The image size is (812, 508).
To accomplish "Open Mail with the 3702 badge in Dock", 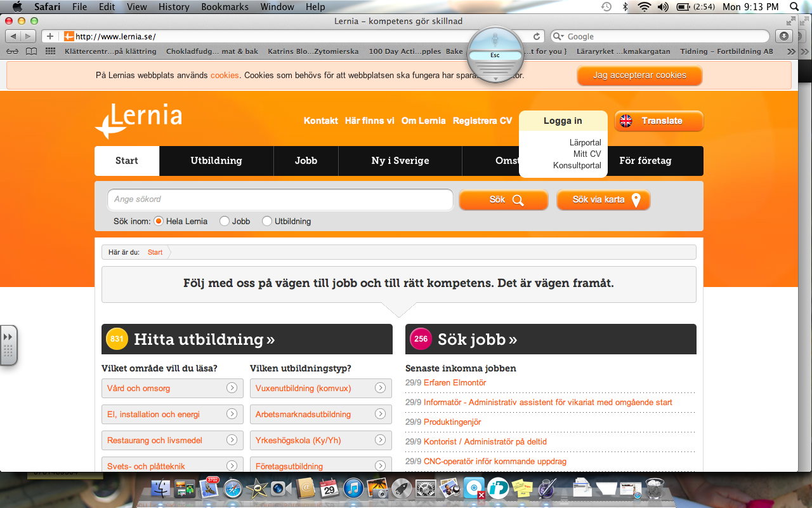I will pyautogui.click(x=209, y=488).
